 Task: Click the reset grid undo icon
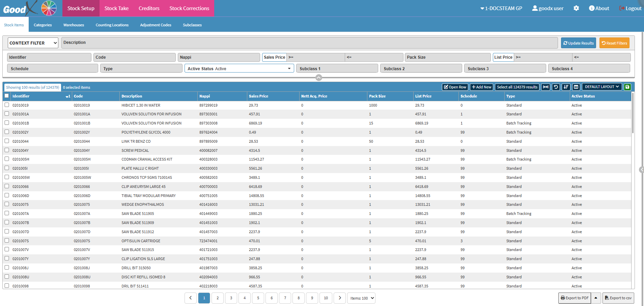click(x=556, y=87)
